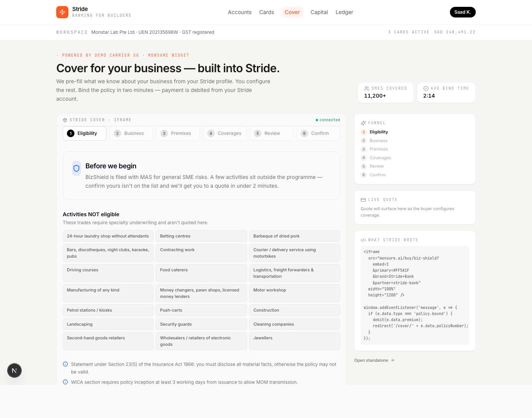532x418 pixels.
Task: Open the Saad K. profile button
Action: pos(462,12)
